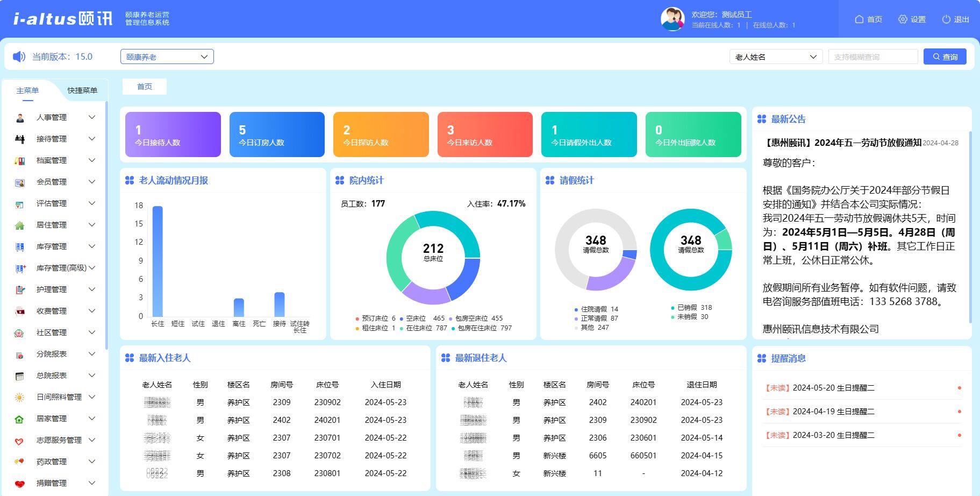Click the 今日订房人数 blue card
Image resolution: width=980 pixels, height=496 pixels.
277,134
